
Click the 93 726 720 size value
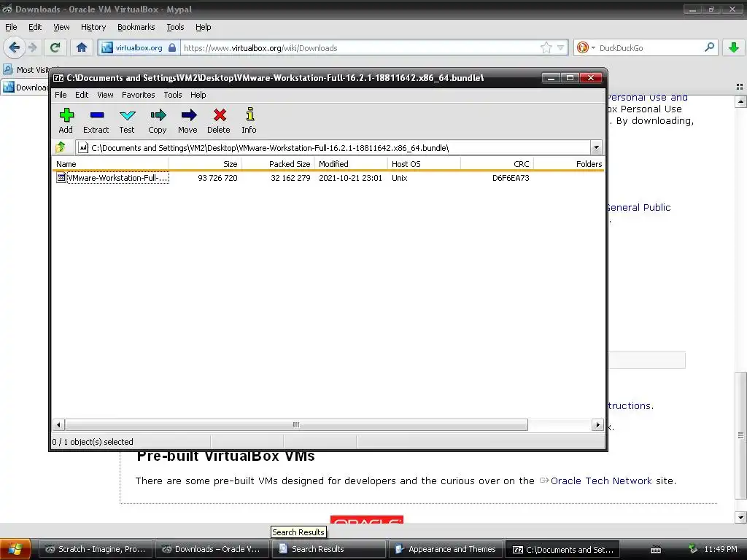(217, 178)
